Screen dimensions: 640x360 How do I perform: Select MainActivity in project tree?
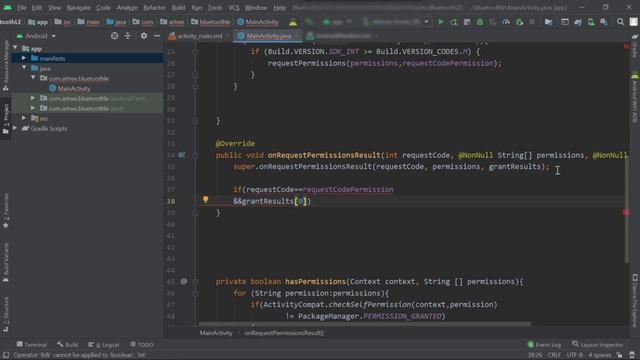pyautogui.click(x=73, y=89)
